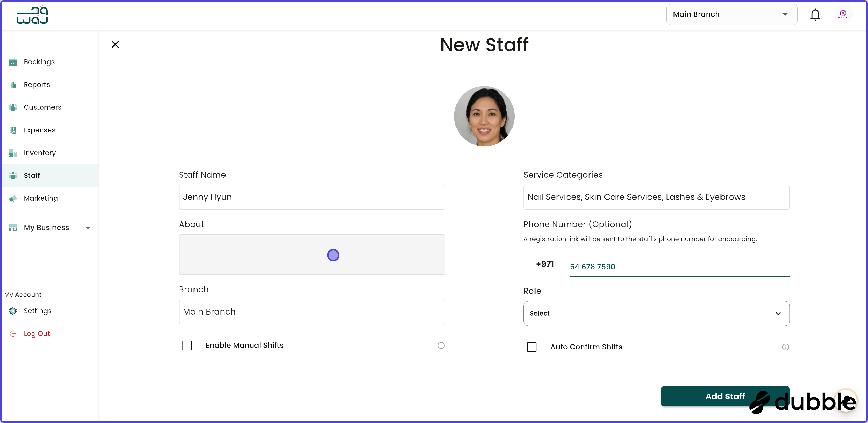Open the Inventory section

(x=40, y=153)
